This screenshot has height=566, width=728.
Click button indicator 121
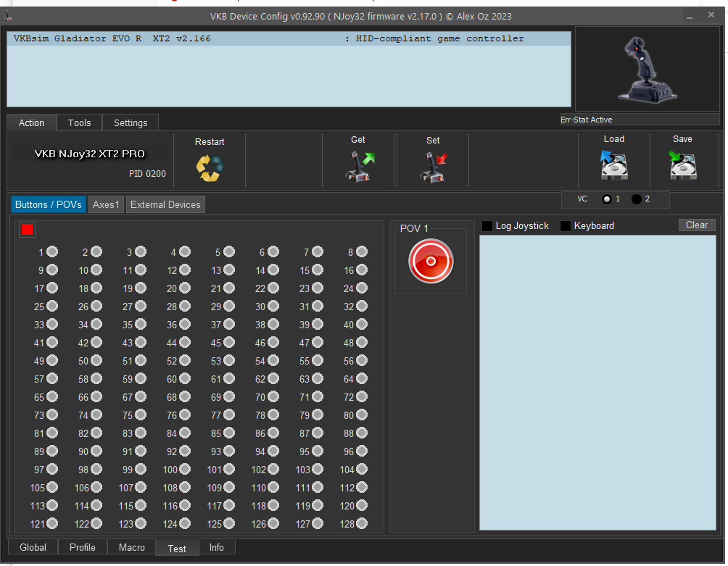pyautogui.click(x=52, y=523)
